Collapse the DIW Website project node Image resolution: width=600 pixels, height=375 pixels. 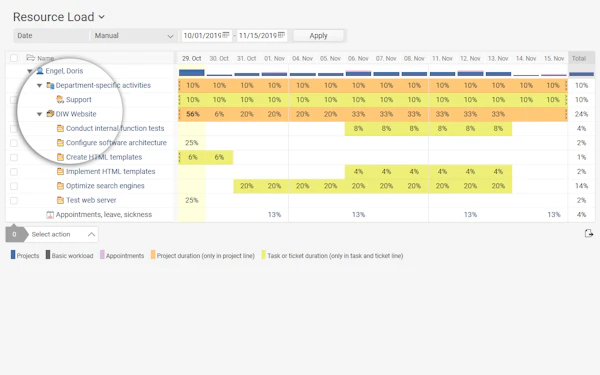(x=39, y=114)
